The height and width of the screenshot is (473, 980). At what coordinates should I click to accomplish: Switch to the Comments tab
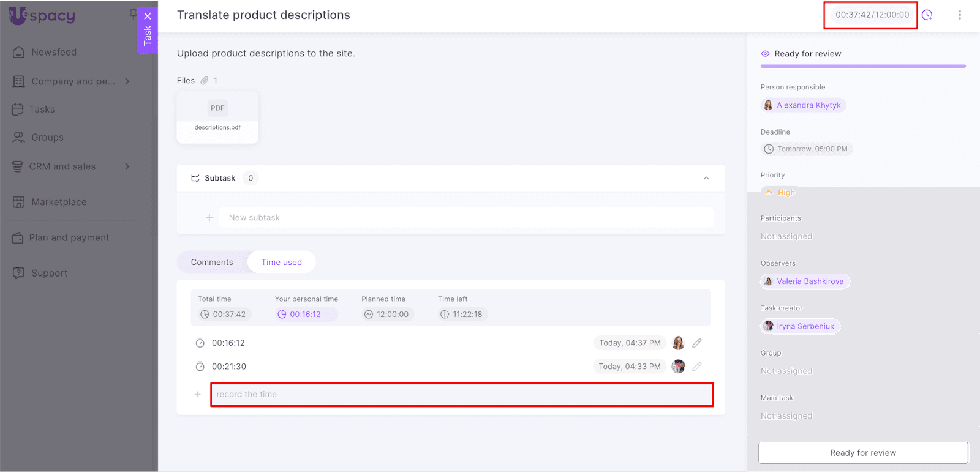tap(212, 263)
